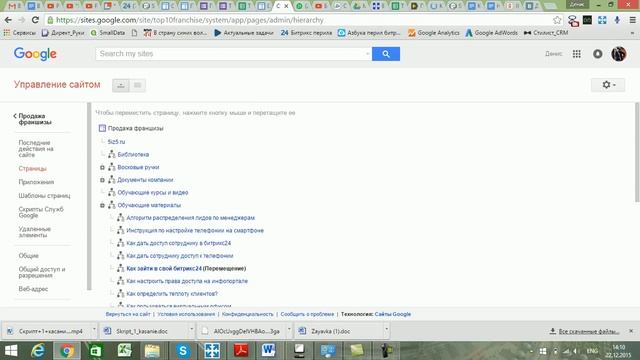Select Как определить теплоту клиентов? page
The width and height of the screenshot is (640, 360).
point(172,294)
